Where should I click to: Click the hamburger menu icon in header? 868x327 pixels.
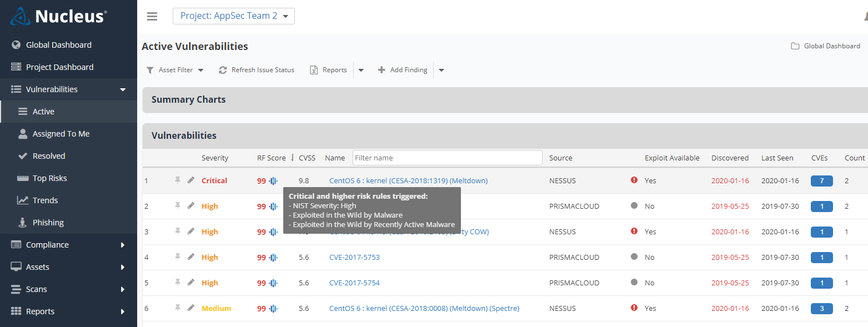click(152, 16)
